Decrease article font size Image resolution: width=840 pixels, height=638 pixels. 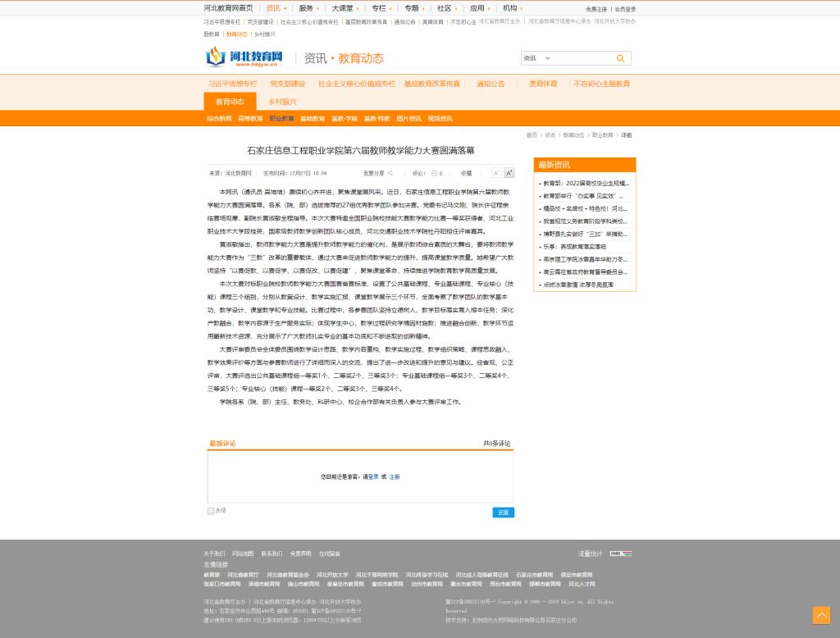point(496,173)
